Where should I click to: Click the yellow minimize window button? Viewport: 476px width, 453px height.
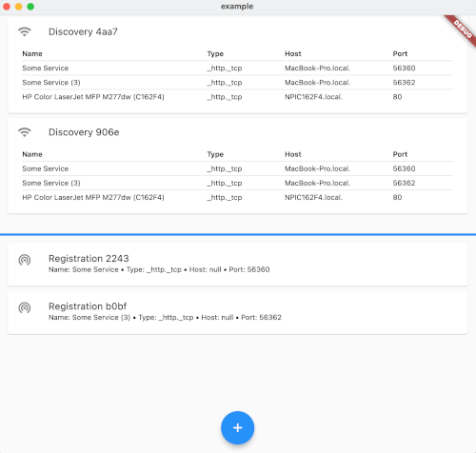pyautogui.click(x=18, y=7)
